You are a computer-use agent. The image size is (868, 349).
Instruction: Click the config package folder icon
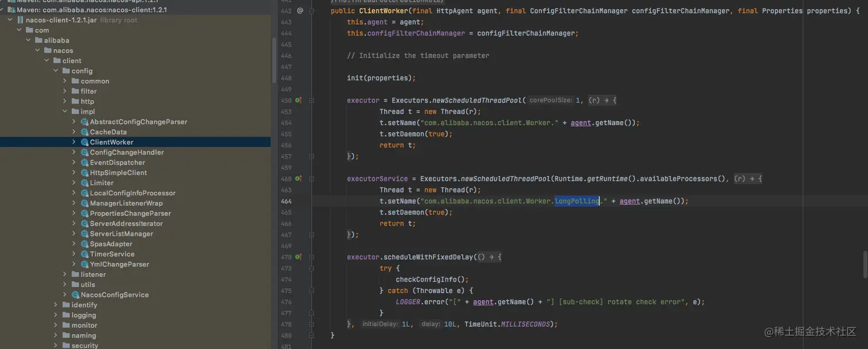coord(66,71)
